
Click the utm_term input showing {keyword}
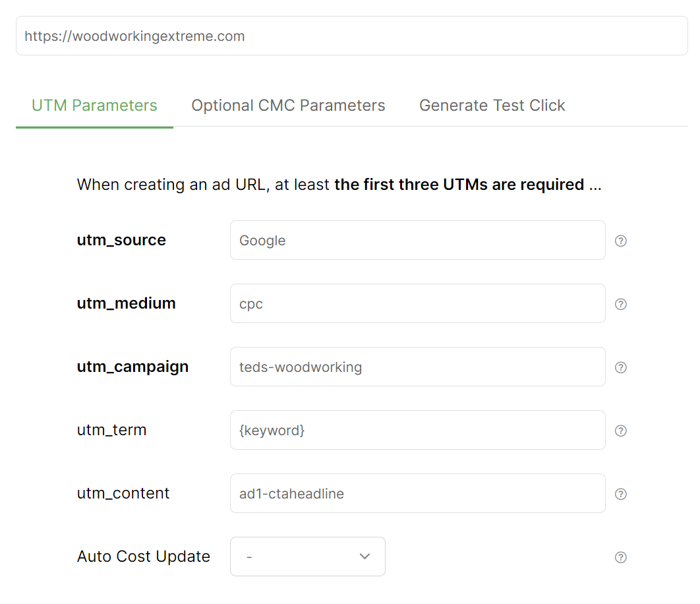[x=417, y=431]
